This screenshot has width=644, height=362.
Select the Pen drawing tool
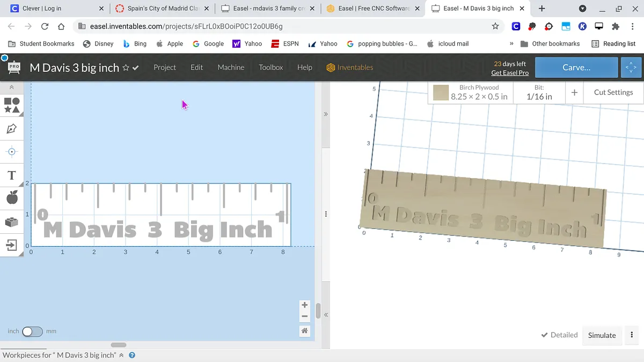(12, 129)
